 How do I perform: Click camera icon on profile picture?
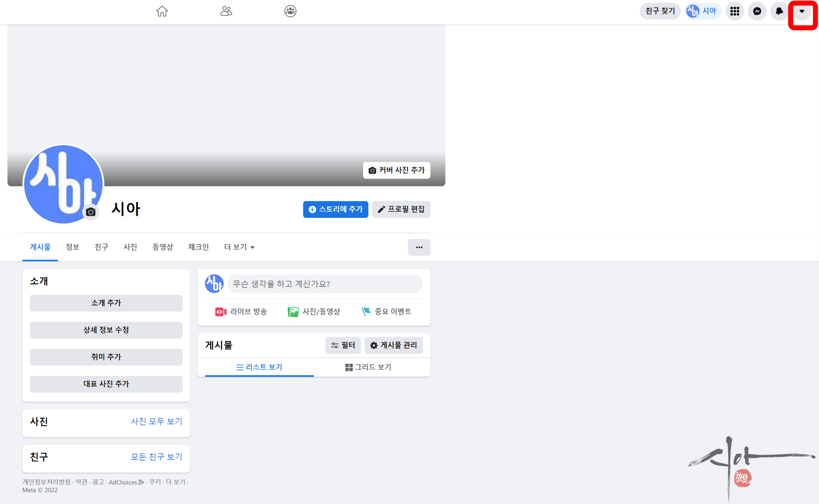coord(91,212)
